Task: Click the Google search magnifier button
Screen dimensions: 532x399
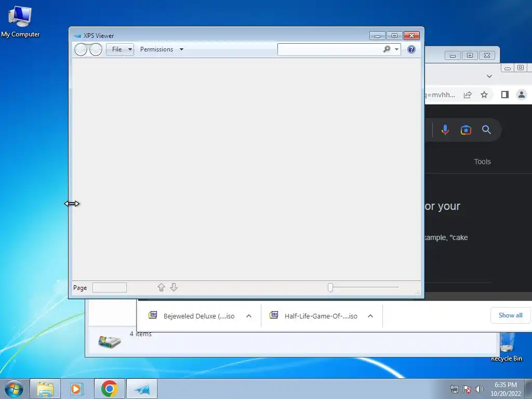Action: pos(486,129)
